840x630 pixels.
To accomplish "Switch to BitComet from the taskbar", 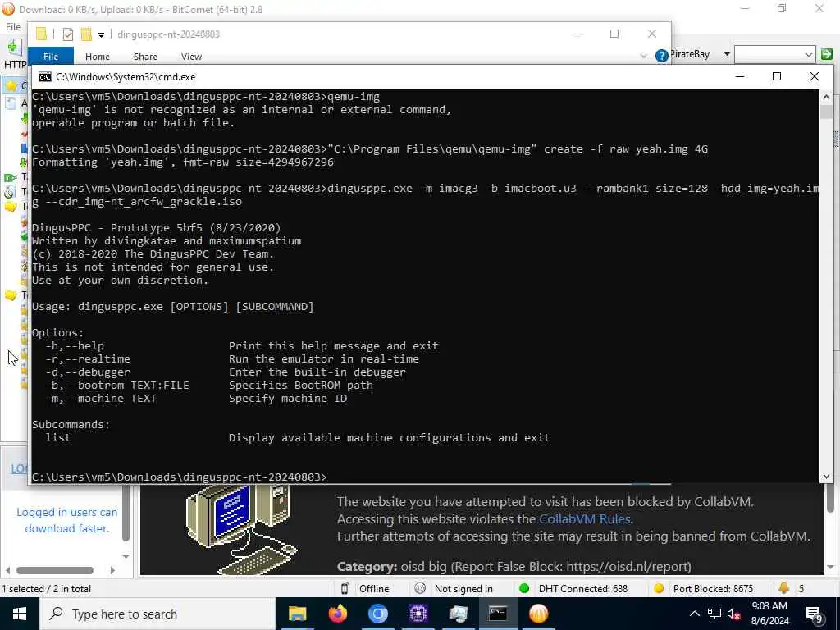I will click(x=538, y=614).
